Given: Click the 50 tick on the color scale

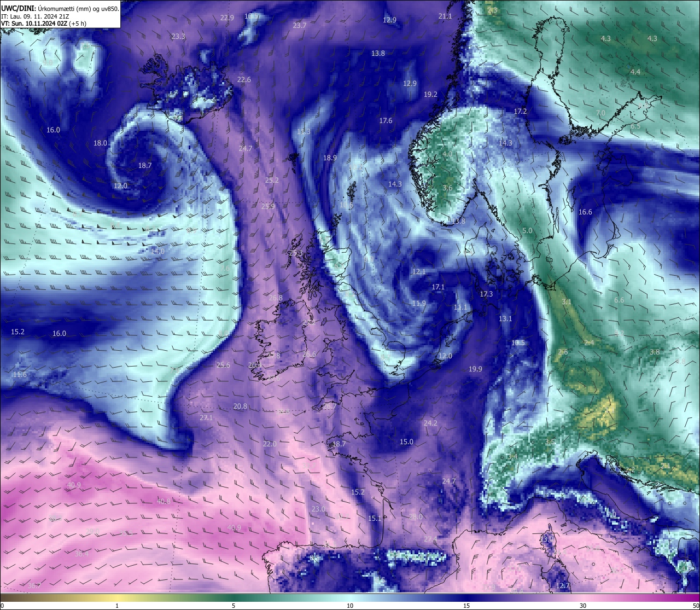Looking at the screenshot, I should tap(696, 606).
